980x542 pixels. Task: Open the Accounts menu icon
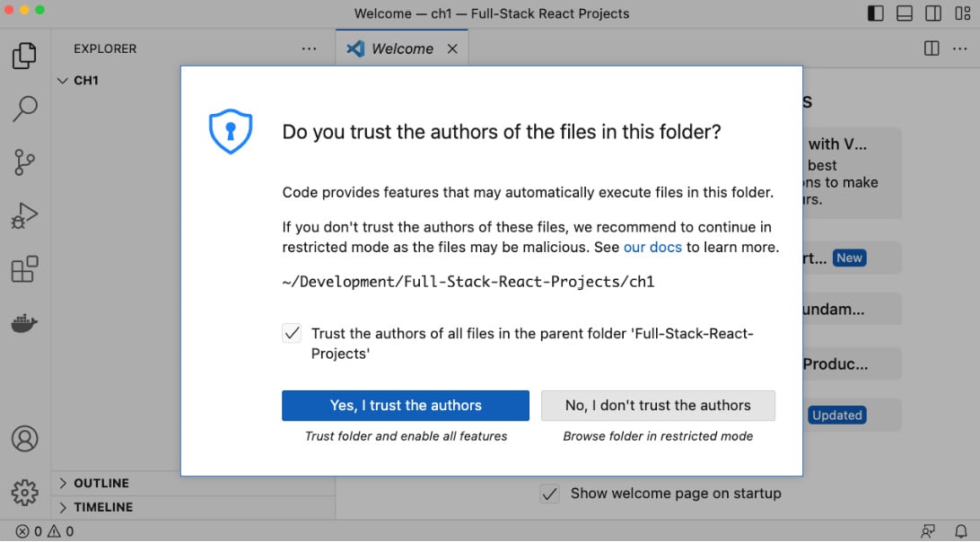(24, 439)
